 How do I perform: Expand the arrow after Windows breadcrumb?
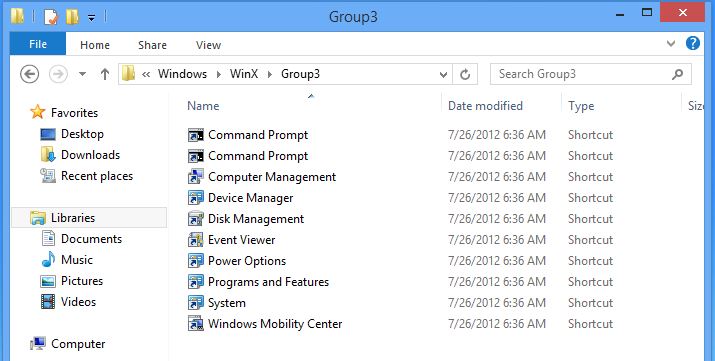click(219, 74)
